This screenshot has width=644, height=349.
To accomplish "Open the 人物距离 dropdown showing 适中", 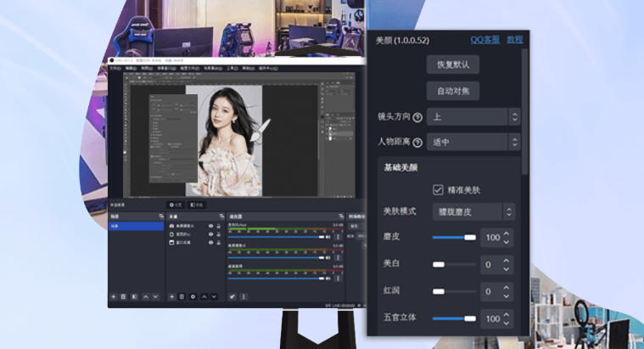I will tap(473, 142).
